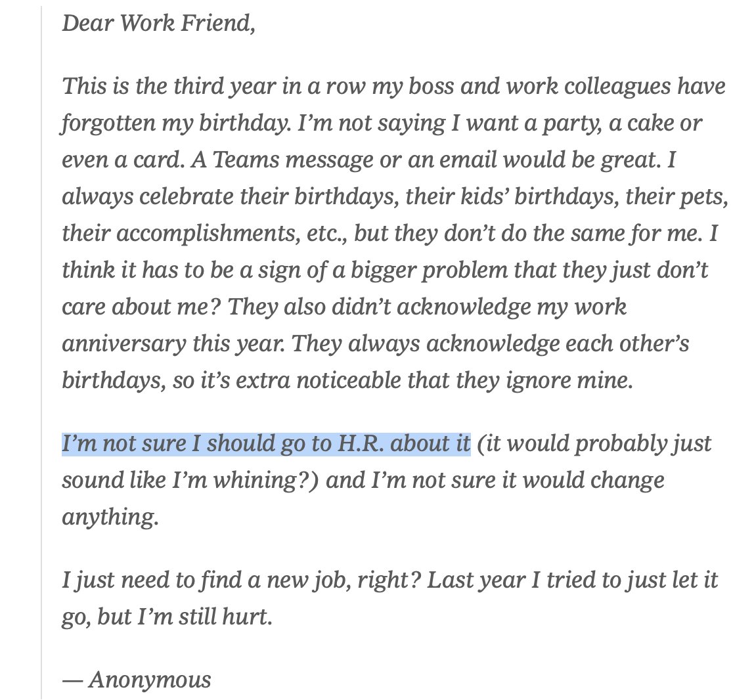Click the highlighted sentence about H.R.
This screenshot has width=754, height=700.
[266, 443]
